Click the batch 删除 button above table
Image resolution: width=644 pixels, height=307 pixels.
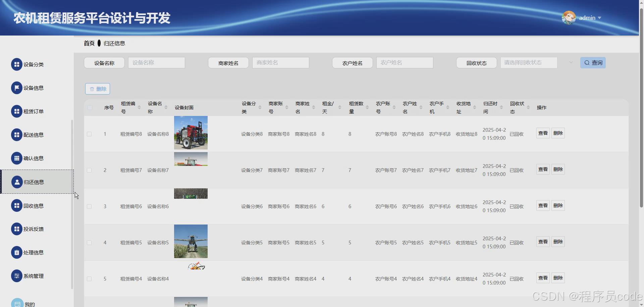(x=98, y=89)
